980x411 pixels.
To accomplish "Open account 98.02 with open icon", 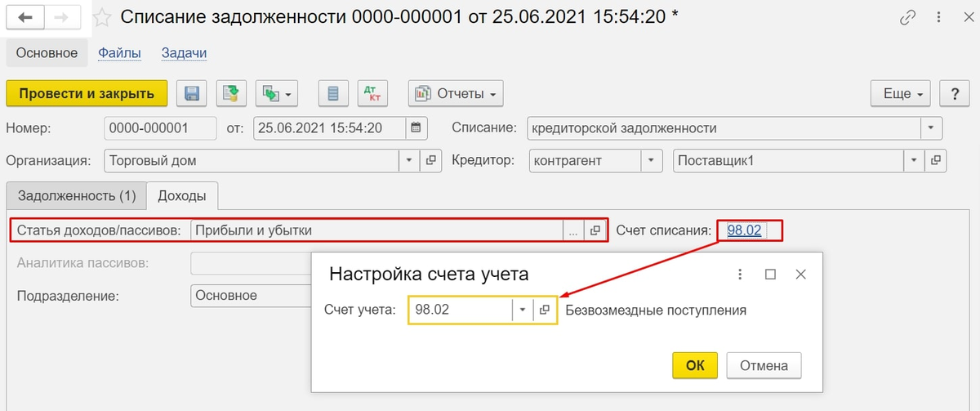I will point(545,310).
